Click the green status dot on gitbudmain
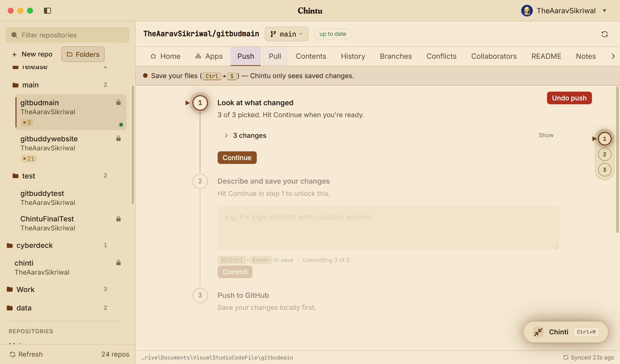This screenshot has width=620, height=364. (x=121, y=125)
